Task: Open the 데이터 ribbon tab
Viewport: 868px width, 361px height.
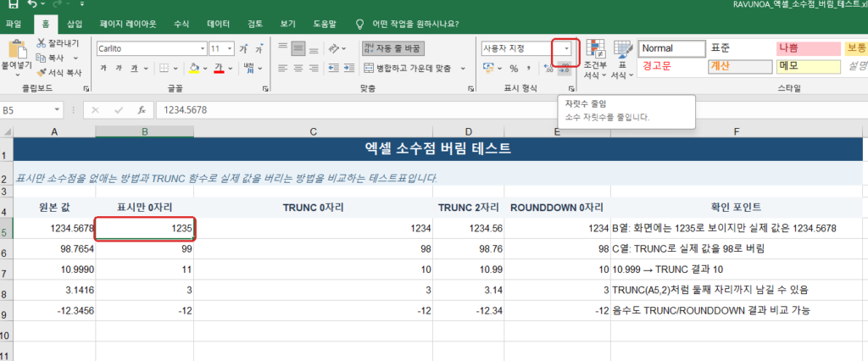Action: [218, 25]
